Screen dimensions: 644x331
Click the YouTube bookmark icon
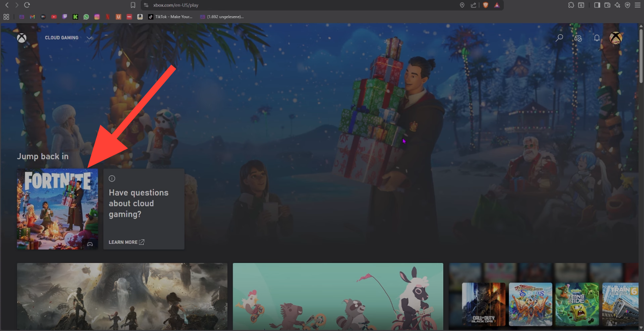point(54,17)
